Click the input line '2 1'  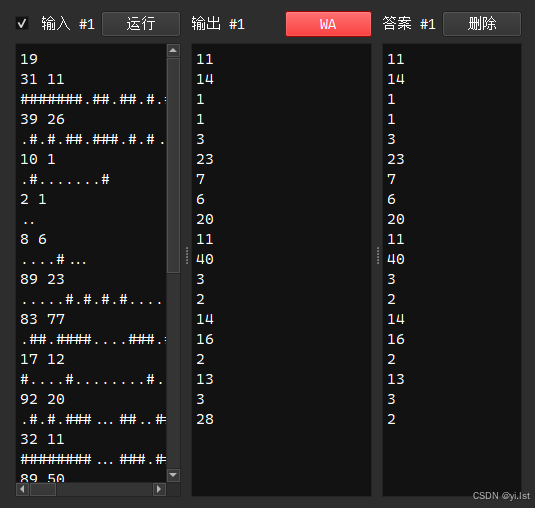pyautogui.click(x=33, y=199)
